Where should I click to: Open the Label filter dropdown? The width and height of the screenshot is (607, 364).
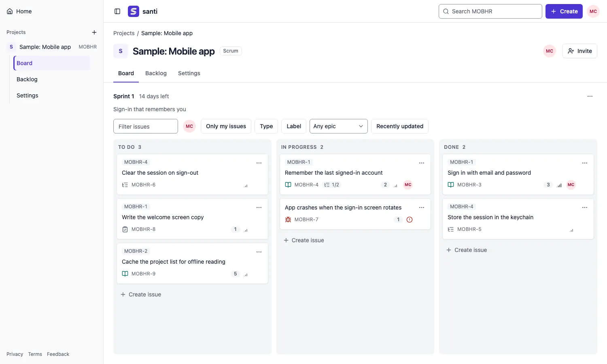pos(294,126)
